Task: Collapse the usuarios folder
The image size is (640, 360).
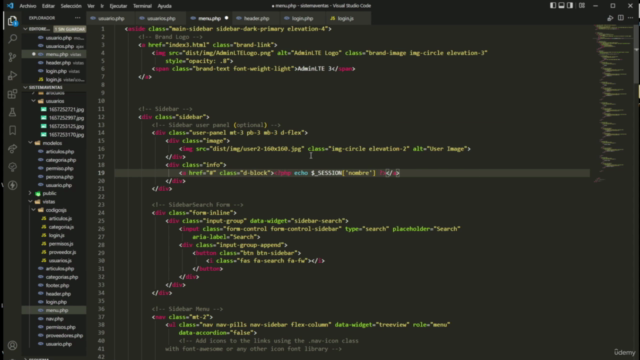Action: click(33, 101)
